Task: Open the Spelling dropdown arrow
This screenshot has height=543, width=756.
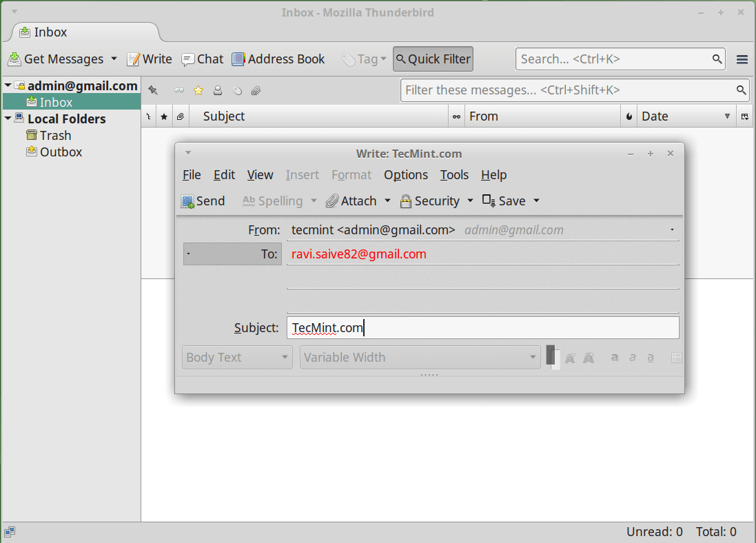Action: (x=314, y=201)
